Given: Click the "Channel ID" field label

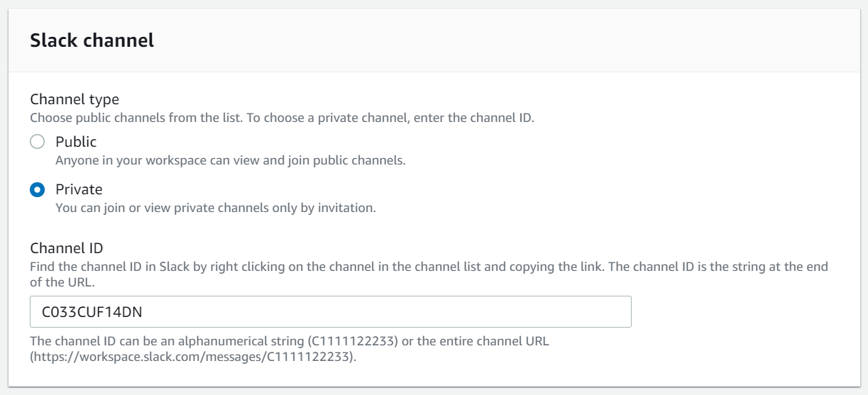Looking at the screenshot, I should pos(67,248).
